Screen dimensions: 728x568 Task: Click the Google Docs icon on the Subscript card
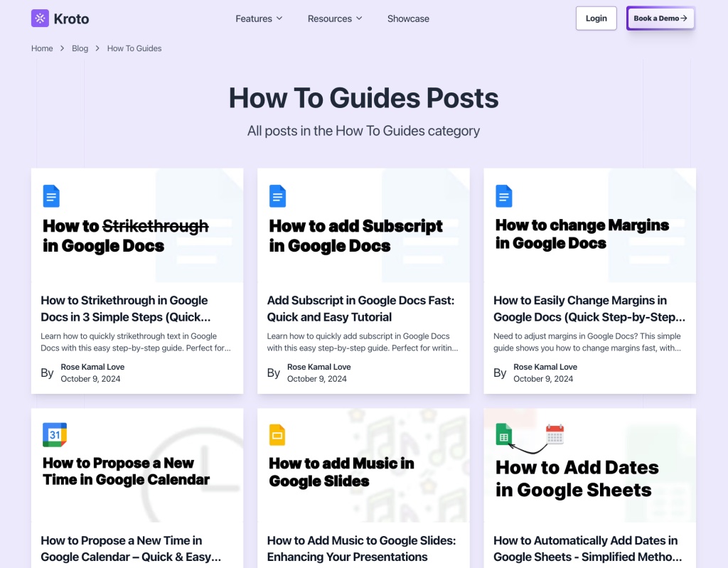click(x=277, y=195)
